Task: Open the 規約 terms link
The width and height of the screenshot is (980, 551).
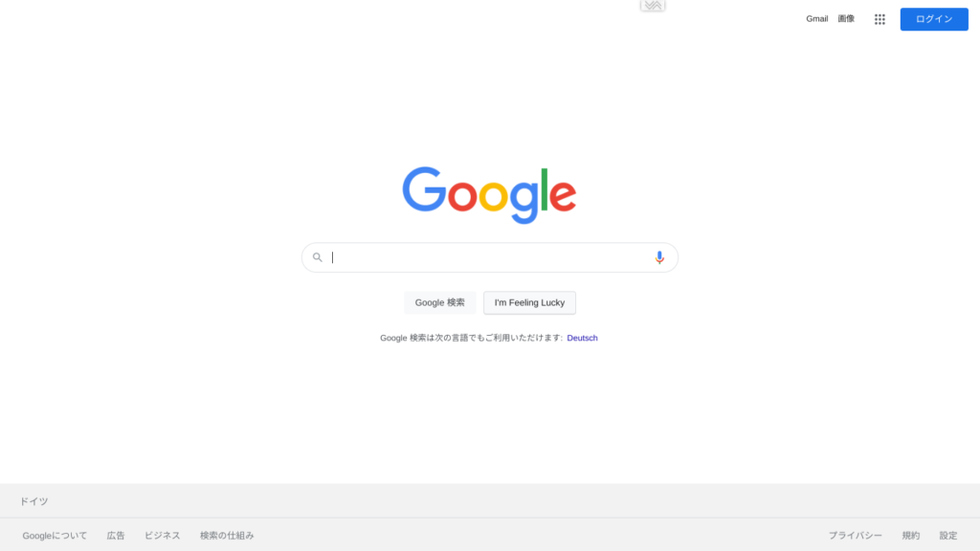Action: 911,536
